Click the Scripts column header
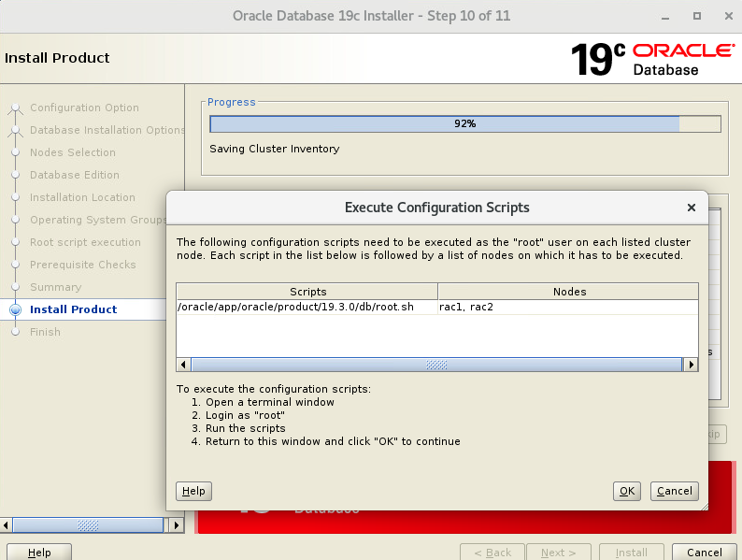This screenshot has height=560, width=742. click(307, 292)
